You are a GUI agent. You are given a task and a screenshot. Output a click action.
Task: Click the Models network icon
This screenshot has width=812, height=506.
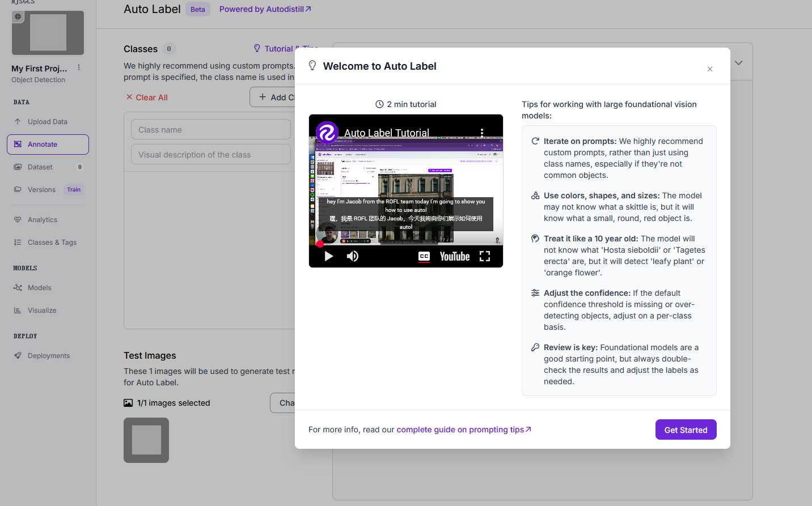(x=18, y=288)
